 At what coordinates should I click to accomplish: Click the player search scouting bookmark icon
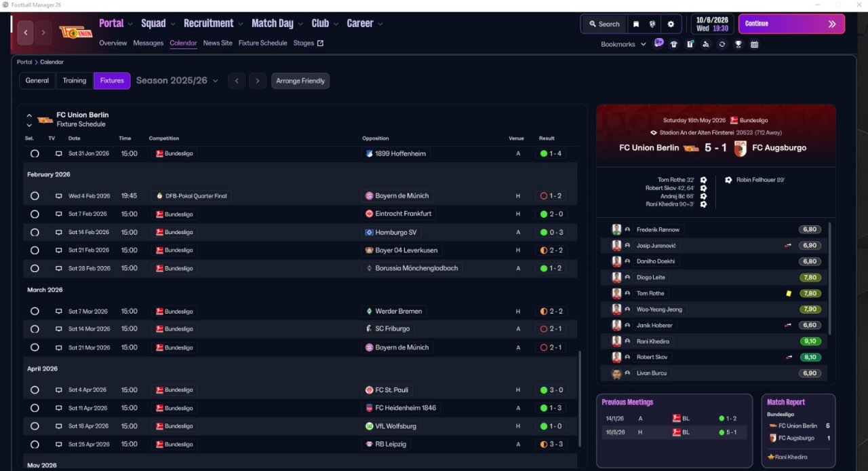coord(706,44)
